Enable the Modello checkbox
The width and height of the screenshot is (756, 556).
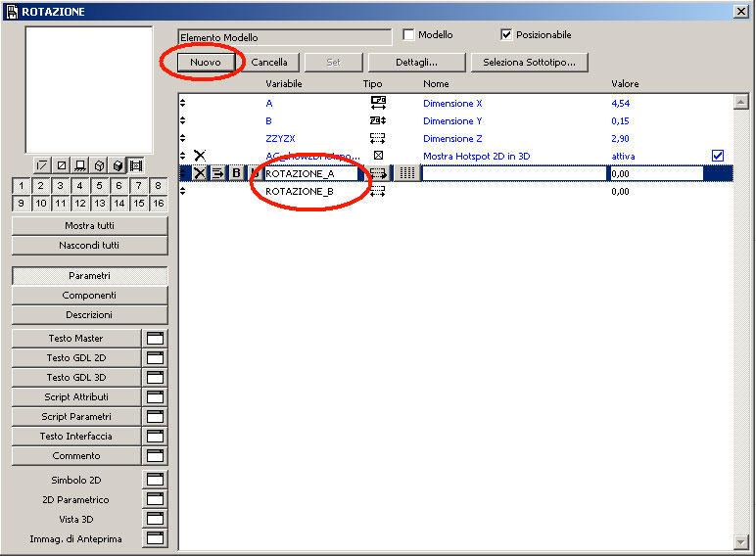click(409, 35)
